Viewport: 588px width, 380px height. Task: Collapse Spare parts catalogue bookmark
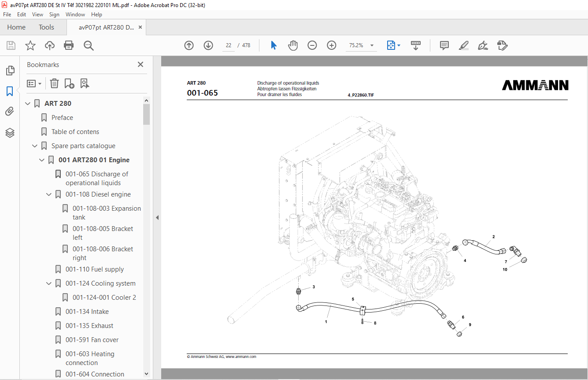pyautogui.click(x=35, y=146)
